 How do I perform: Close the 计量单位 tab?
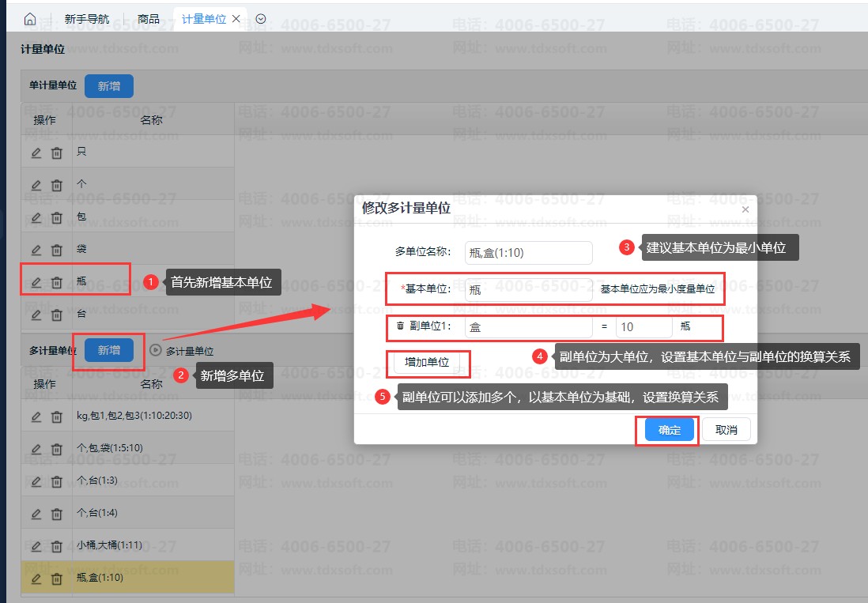pos(236,19)
